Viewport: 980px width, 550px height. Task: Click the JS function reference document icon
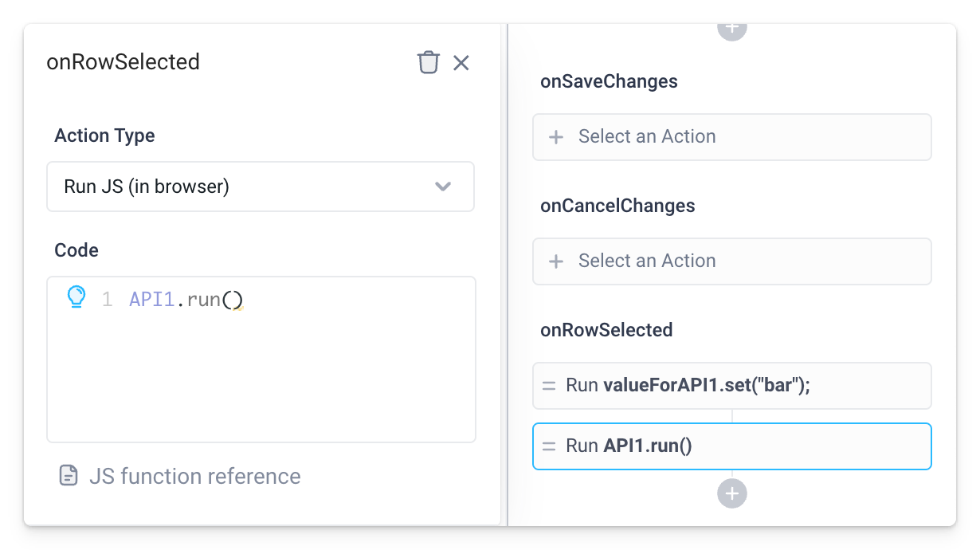tap(69, 477)
